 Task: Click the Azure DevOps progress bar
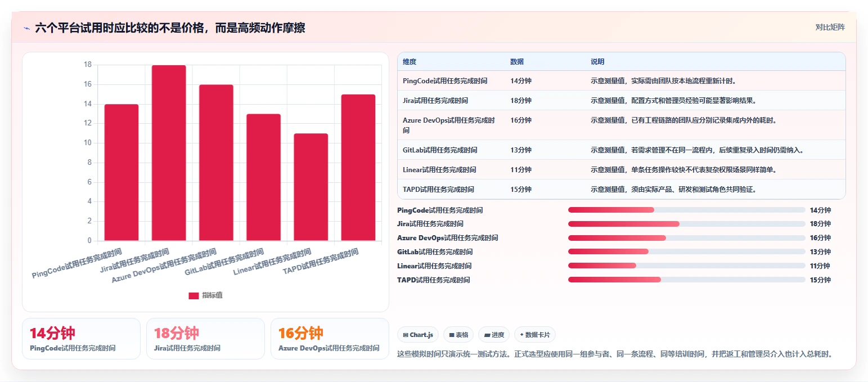(x=687, y=238)
